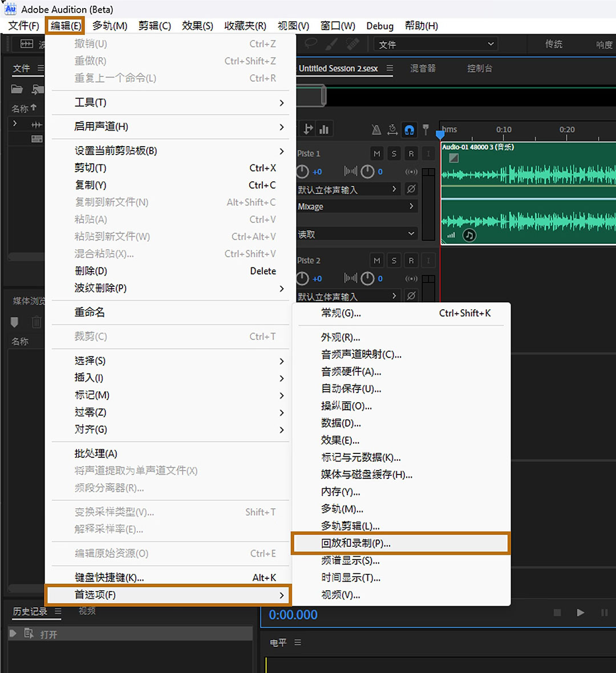The width and height of the screenshot is (616, 673).
Task: Click the clip volume bars icon
Action: point(451,235)
